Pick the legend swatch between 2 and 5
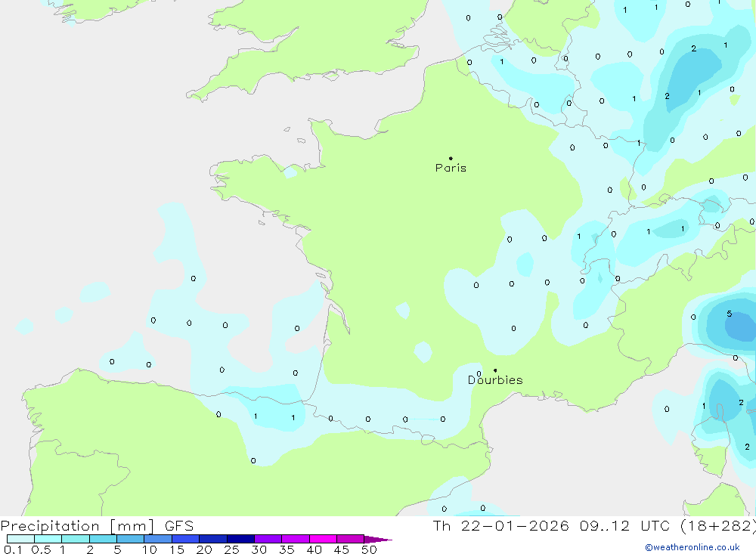 (x=103, y=539)
